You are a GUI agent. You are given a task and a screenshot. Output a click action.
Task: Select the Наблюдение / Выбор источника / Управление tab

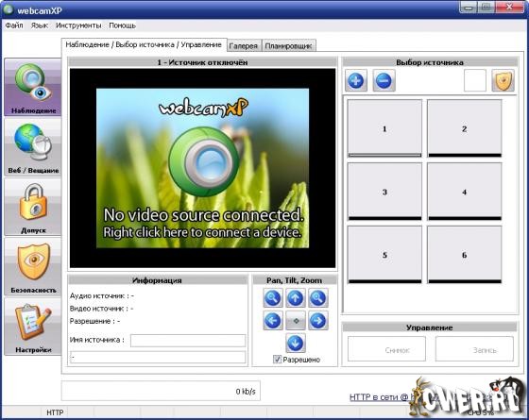(x=144, y=45)
